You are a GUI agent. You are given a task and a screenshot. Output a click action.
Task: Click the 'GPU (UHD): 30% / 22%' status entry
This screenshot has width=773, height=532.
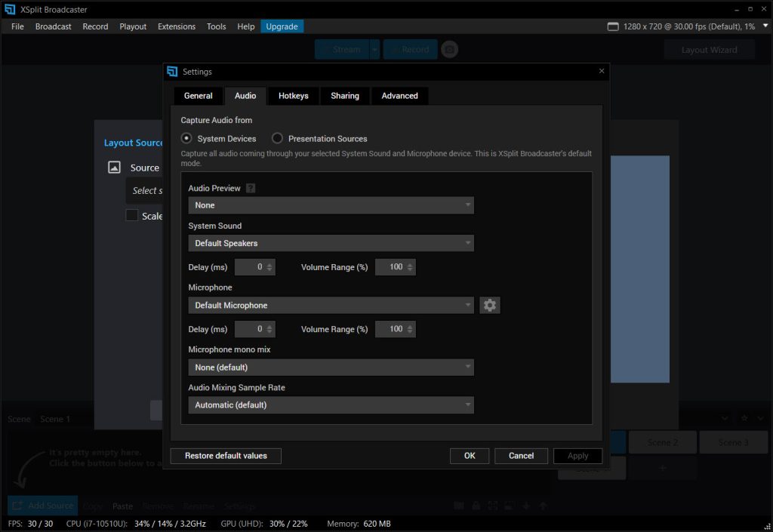point(264,524)
